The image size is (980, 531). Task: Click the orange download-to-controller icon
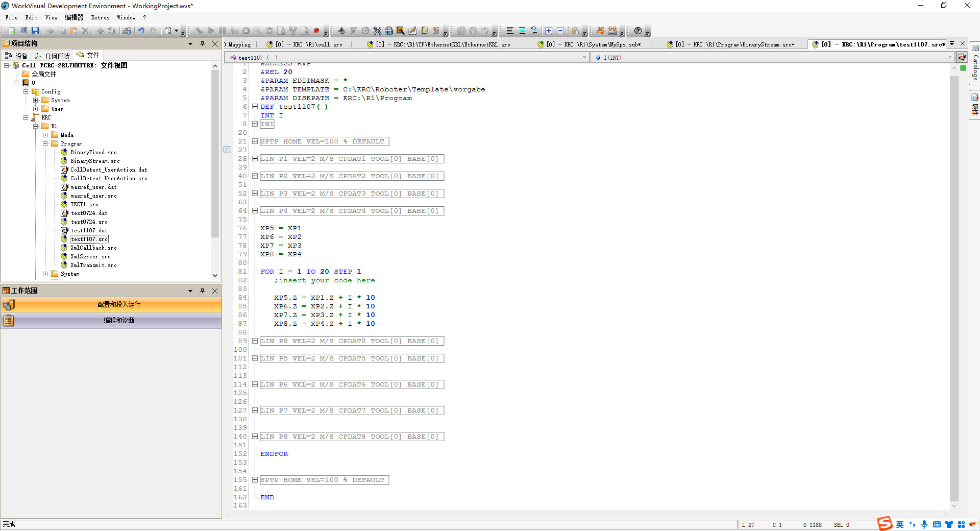[612, 31]
